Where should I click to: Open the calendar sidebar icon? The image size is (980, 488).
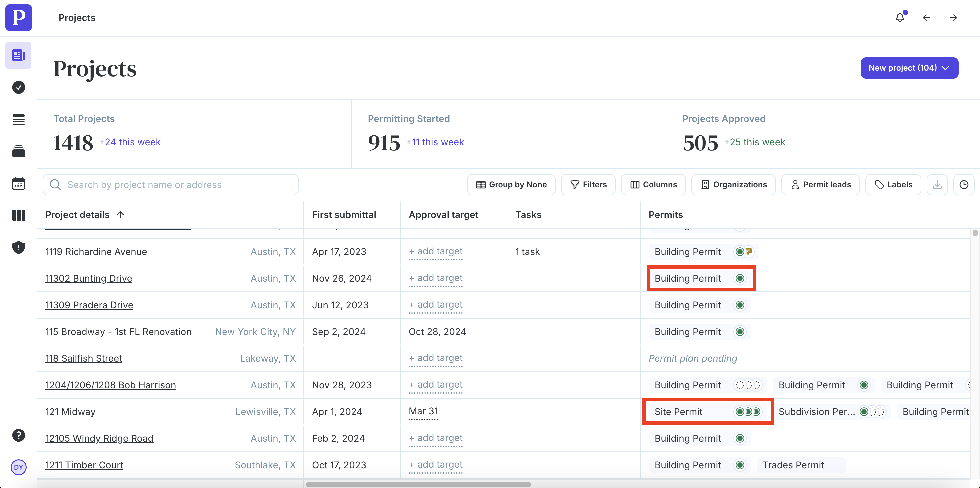tap(18, 183)
